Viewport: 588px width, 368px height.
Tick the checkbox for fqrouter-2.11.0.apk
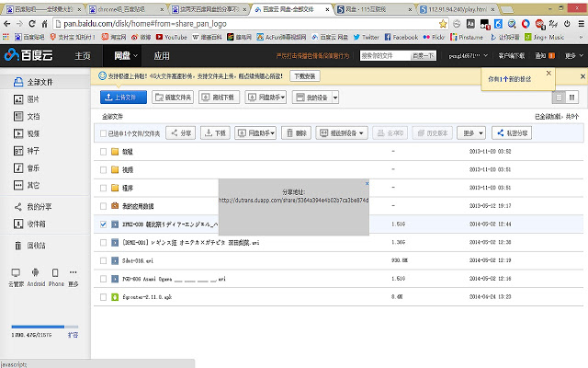(x=104, y=297)
